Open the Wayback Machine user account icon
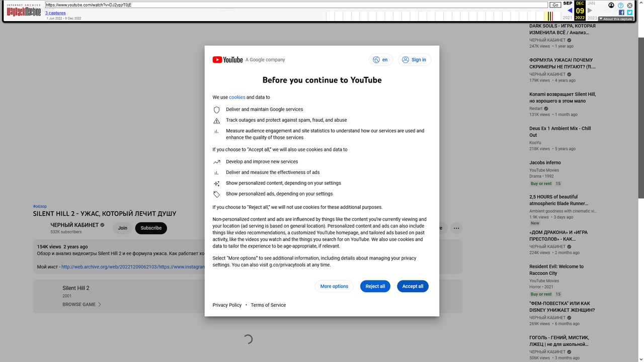This screenshot has width=644, height=362. [x=611, y=6]
